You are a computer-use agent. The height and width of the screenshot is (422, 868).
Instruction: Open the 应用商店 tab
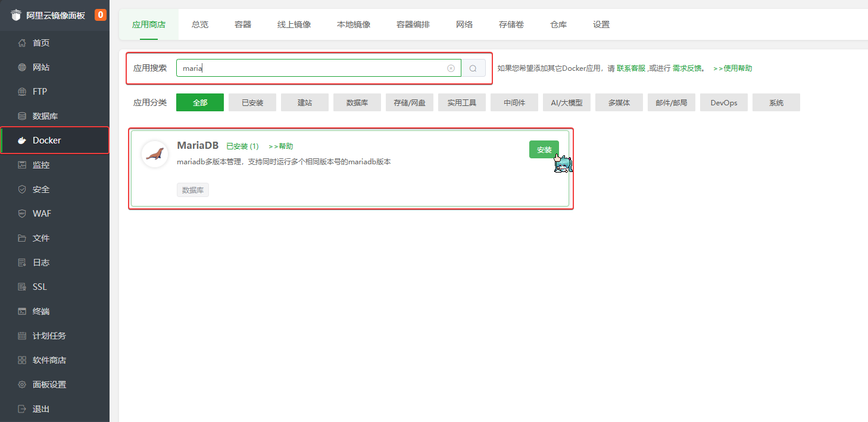point(149,24)
